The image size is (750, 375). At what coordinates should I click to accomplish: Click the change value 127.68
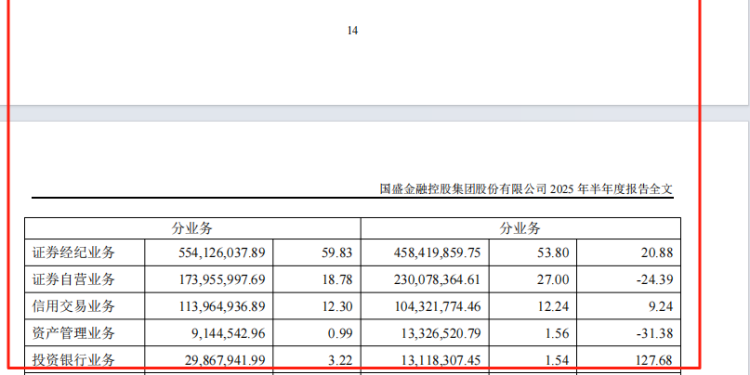click(654, 360)
